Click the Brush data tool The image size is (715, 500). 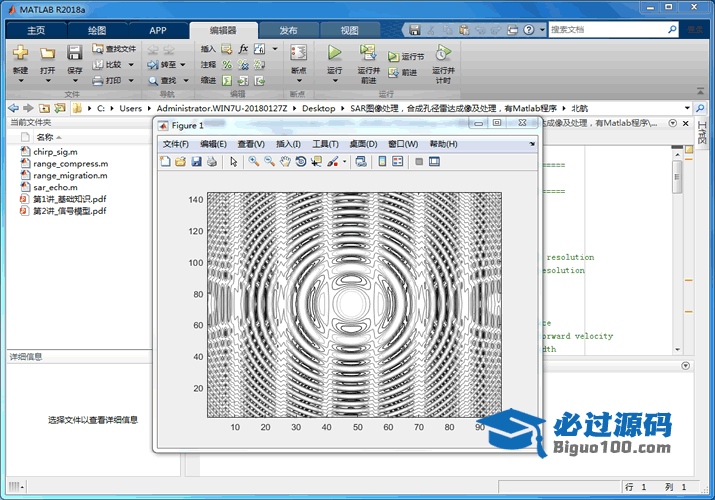pos(332,161)
